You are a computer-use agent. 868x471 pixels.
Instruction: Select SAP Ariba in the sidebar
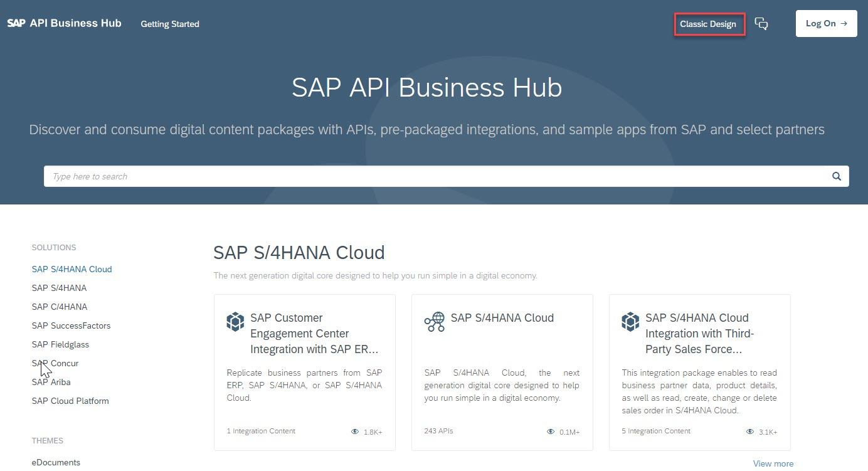coord(51,382)
